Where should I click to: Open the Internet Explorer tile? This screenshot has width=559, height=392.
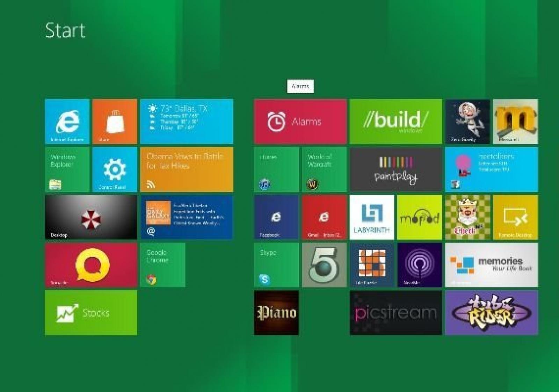click(x=67, y=121)
